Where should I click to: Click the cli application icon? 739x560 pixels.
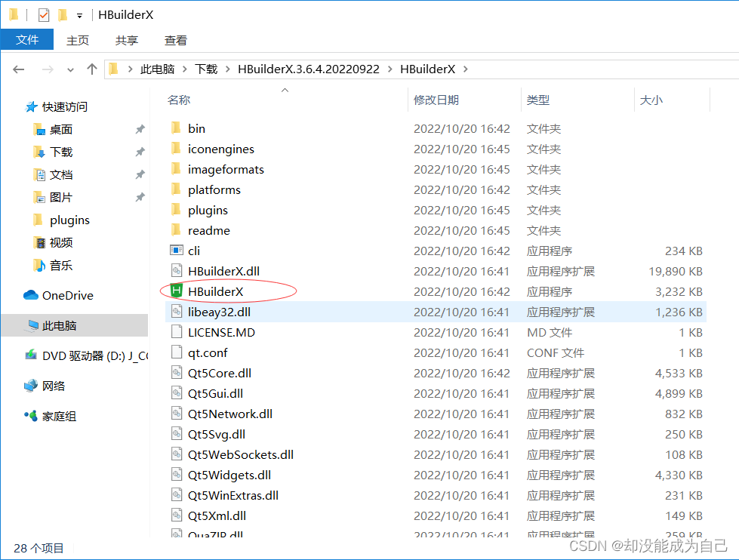point(177,251)
